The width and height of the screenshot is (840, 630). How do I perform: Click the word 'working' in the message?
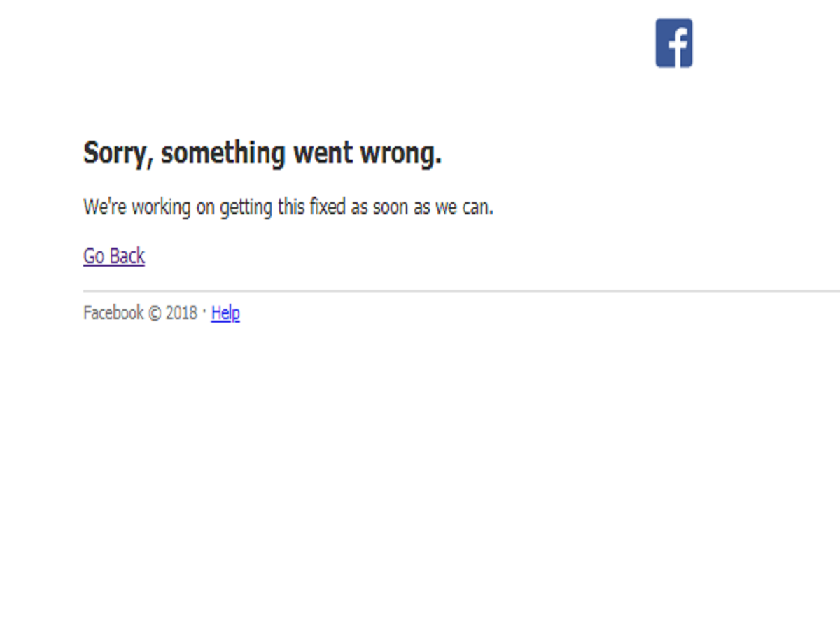pyautogui.click(x=161, y=207)
